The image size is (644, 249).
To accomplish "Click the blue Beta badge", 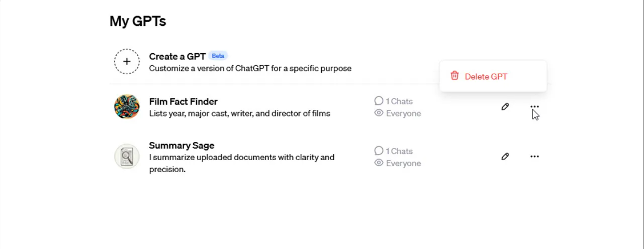I will tap(218, 56).
